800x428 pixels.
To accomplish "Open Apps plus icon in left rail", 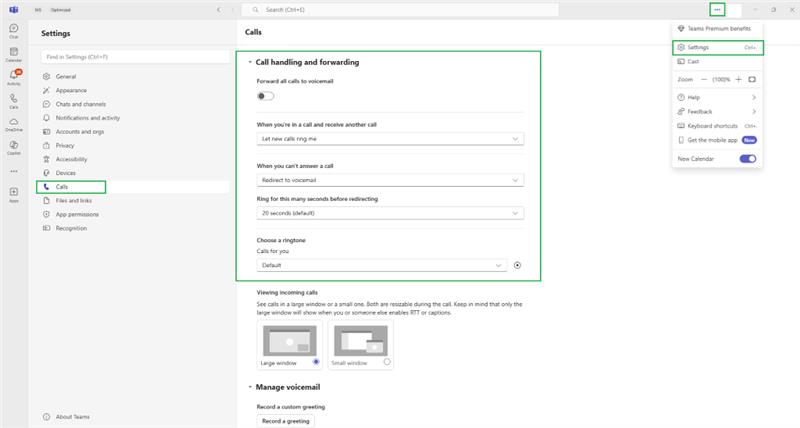I will tap(14, 194).
